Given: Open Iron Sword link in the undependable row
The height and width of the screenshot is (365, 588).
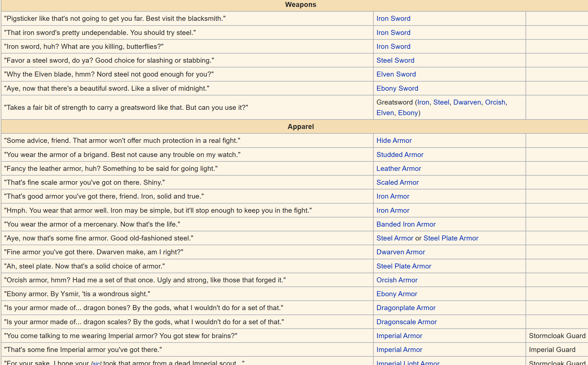Looking at the screenshot, I should (393, 33).
